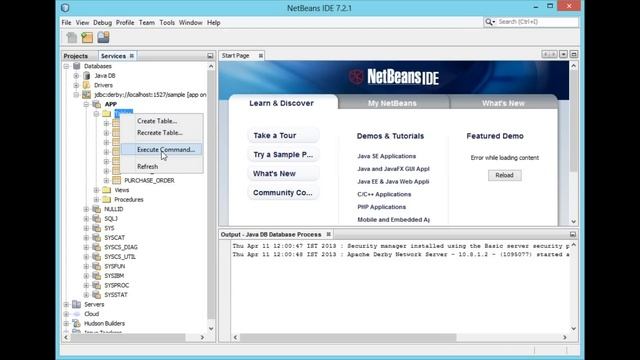The width and height of the screenshot is (640, 360).
Task: Expand the Drivers node
Action: 76,85
